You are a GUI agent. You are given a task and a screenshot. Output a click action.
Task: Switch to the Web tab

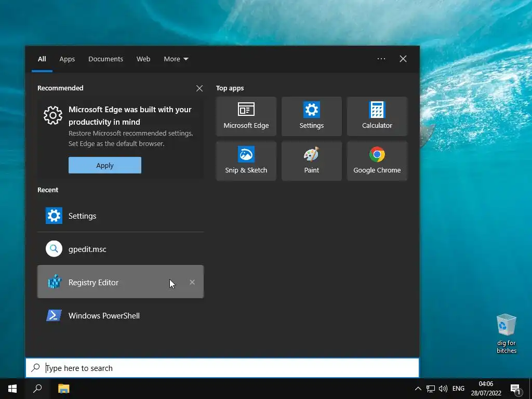143,59
